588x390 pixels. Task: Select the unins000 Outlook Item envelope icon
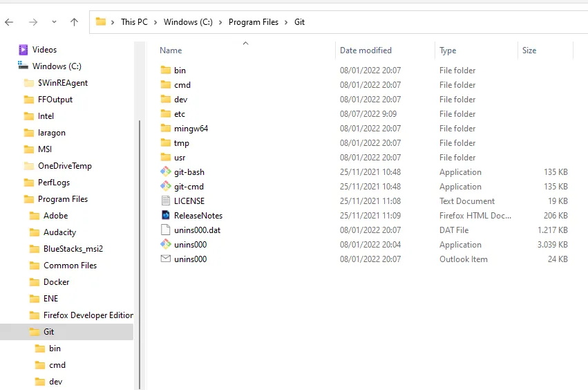coord(166,259)
